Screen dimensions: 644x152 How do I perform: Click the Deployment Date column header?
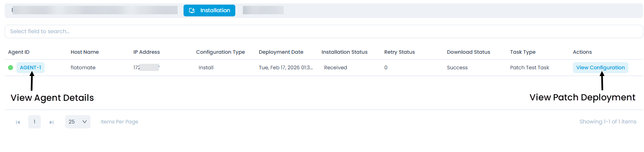281,52
